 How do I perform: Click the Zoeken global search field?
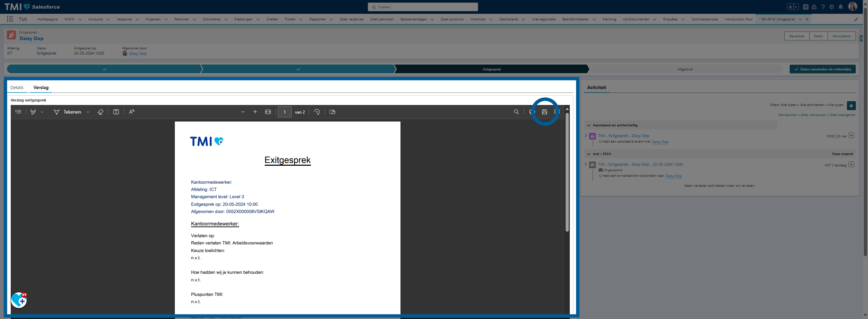pyautogui.click(x=423, y=7)
